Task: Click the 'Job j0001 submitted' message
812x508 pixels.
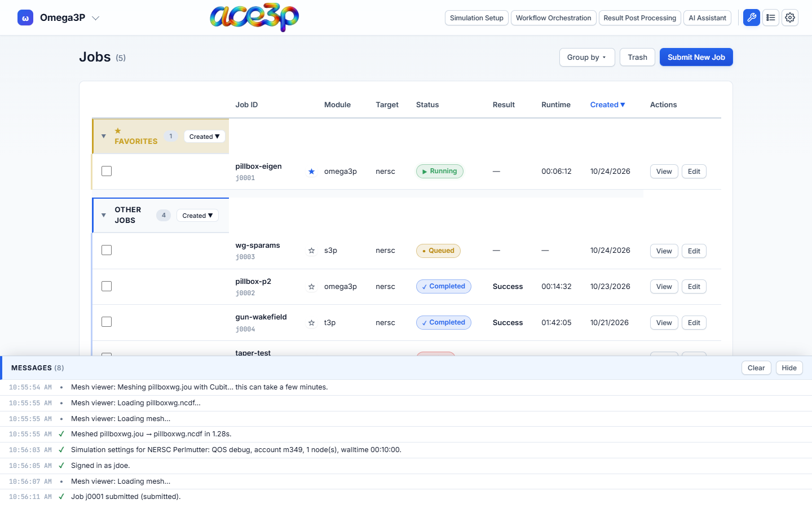Action: pyautogui.click(x=126, y=497)
